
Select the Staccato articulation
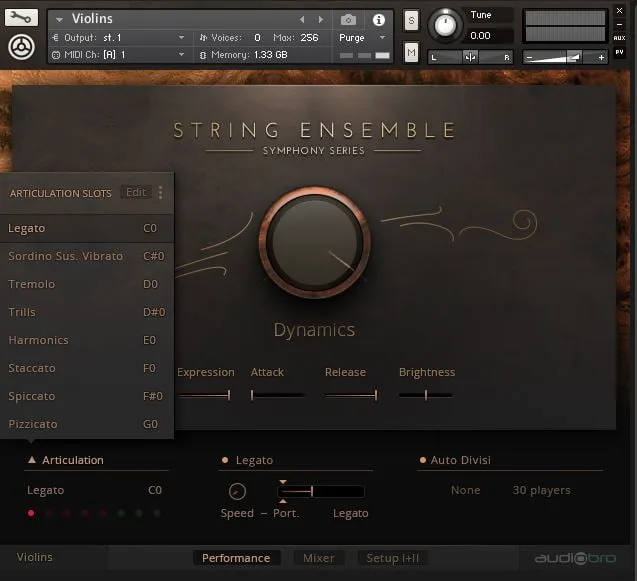87,369
